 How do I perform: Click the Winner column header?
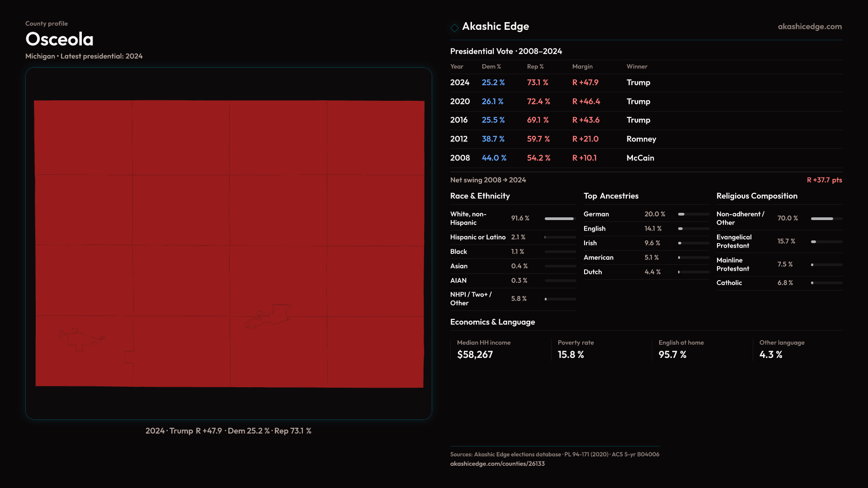click(637, 66)
